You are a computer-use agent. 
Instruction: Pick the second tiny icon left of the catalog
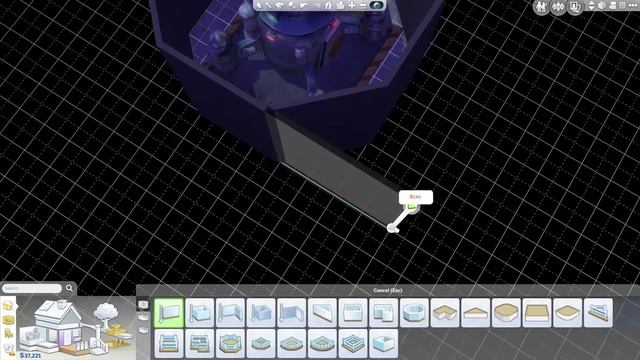coord(143,317)
